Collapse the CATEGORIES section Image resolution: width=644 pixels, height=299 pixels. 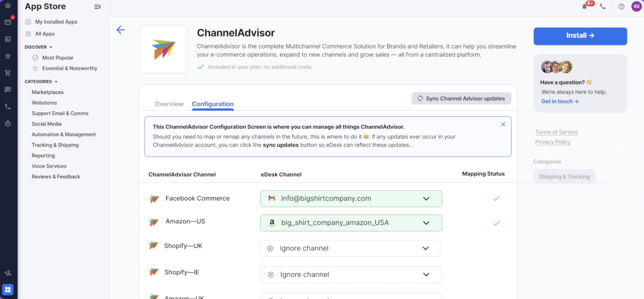click(41, 82)
